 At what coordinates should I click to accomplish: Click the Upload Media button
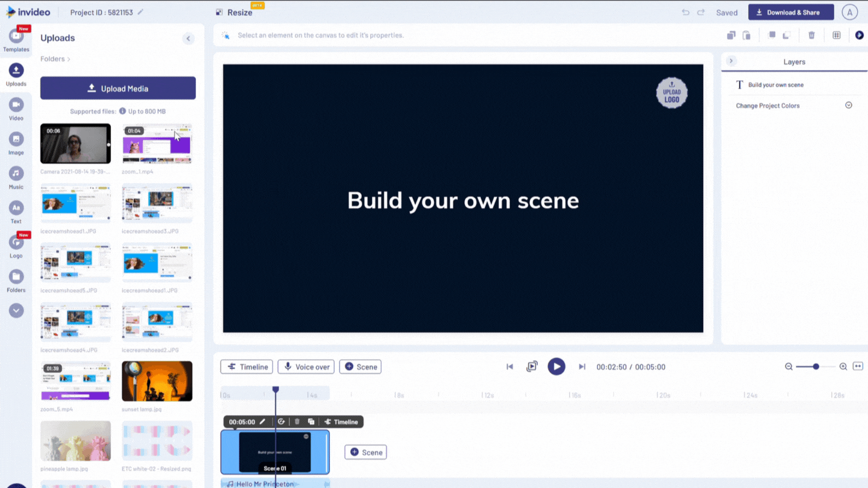pyautogui.click(x=118, y=88)
